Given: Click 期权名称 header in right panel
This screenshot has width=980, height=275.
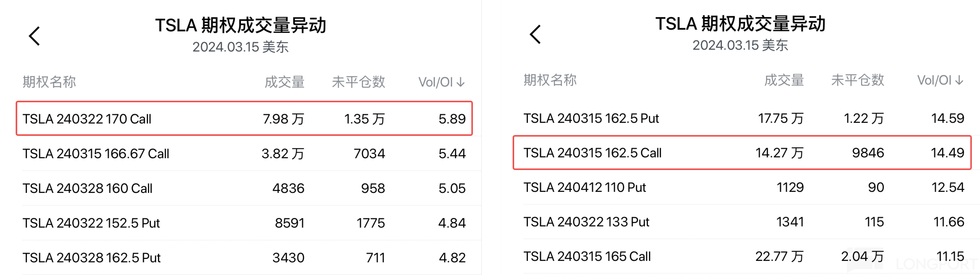Looking at the screenshot, I should click(550, 80).
